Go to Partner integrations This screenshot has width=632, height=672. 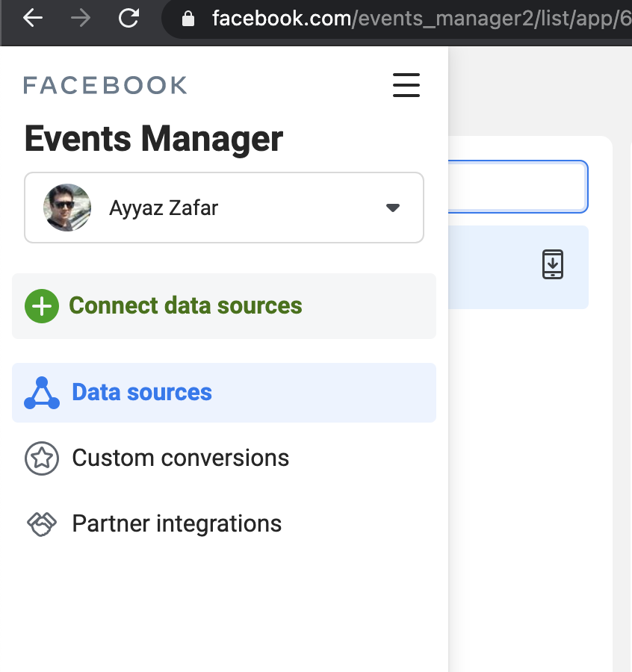coord(176,524)
